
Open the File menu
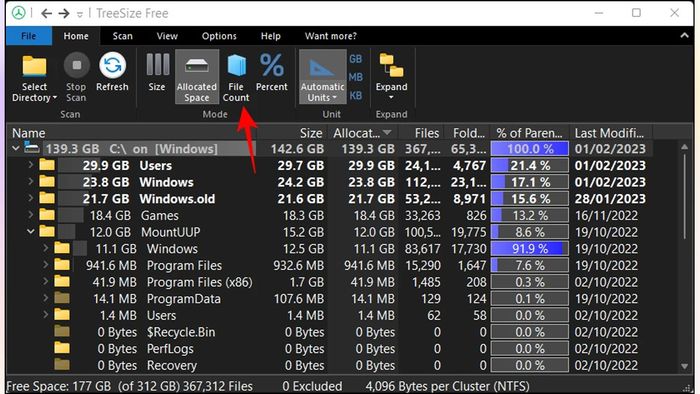point(29,36)
